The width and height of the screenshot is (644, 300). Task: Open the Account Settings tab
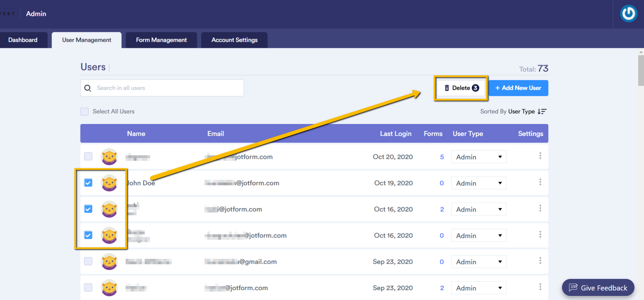(x=234, y=40)
